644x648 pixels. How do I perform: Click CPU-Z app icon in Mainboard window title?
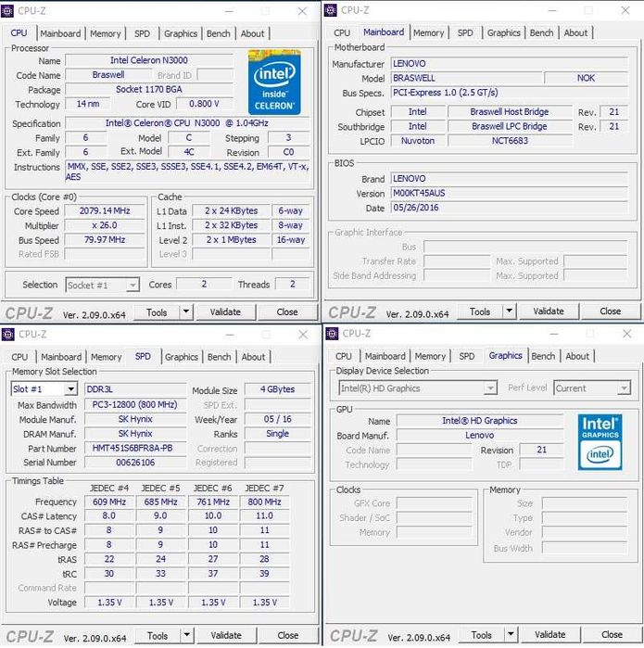tap(331, 10)
